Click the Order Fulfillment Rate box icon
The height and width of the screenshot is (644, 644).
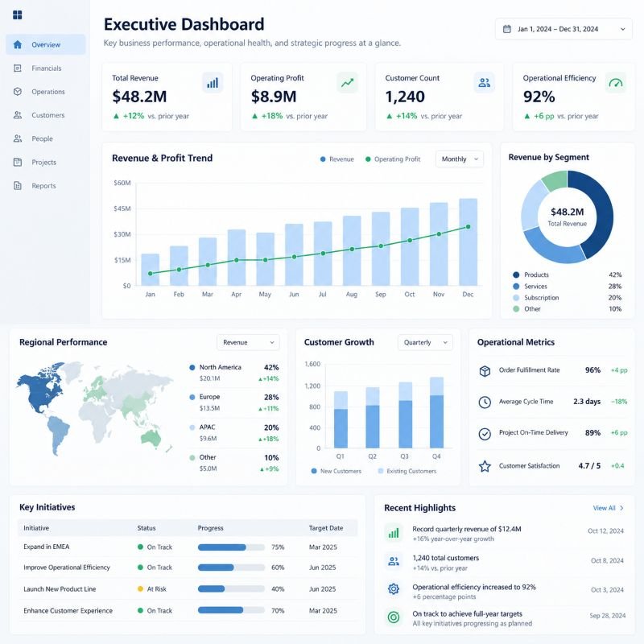tap(485, 371)
